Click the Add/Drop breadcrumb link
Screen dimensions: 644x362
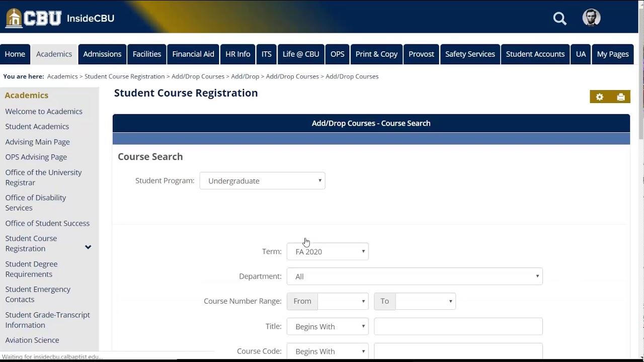[245, 76]
